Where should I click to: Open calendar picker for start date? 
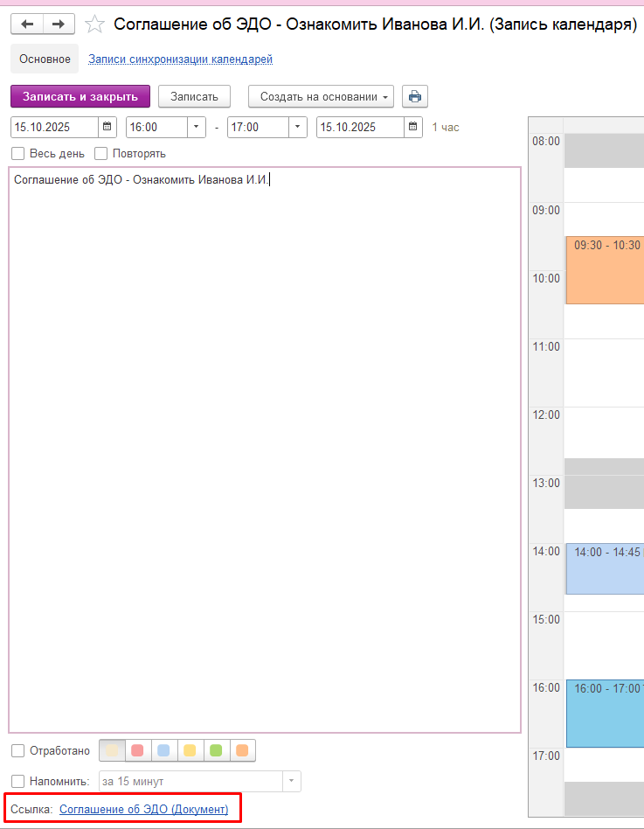pyautogui.click(x=107, y=127)
